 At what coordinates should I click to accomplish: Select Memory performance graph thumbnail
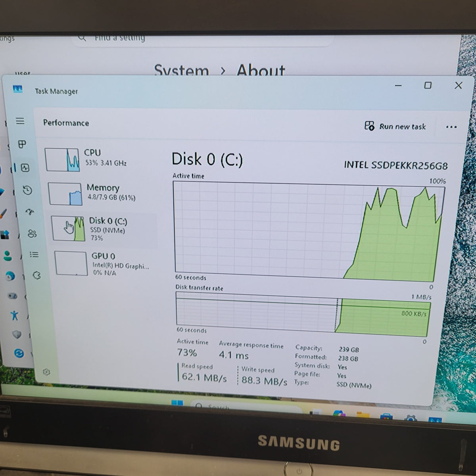coord(65,194)
